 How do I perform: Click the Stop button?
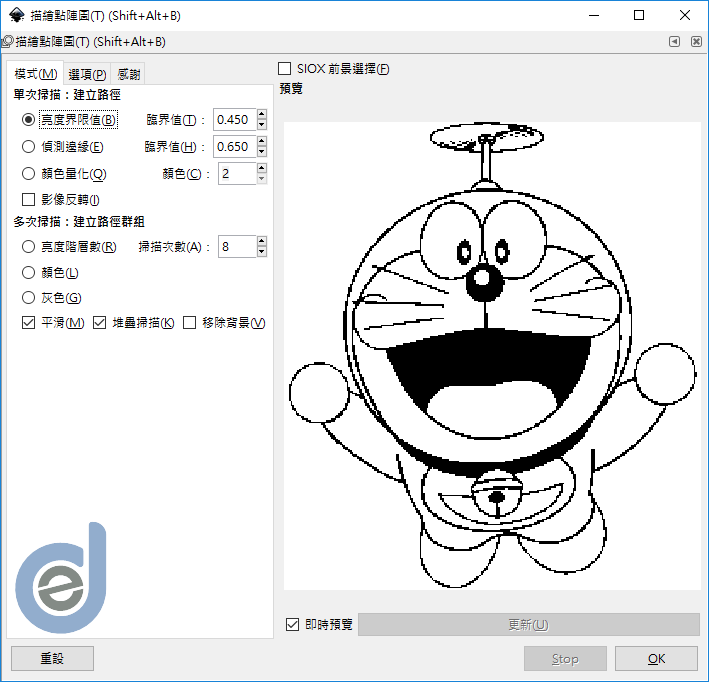pyautogui.click(x=565, y=658)
